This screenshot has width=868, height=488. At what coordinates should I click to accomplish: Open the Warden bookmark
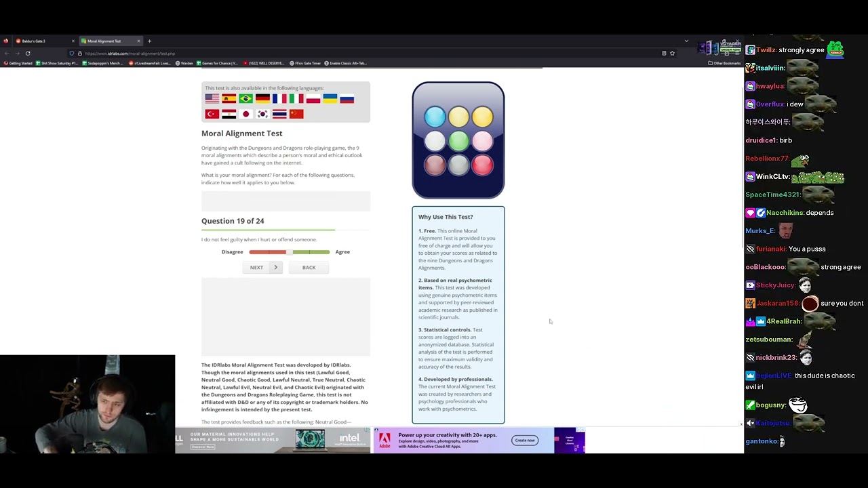184,63
